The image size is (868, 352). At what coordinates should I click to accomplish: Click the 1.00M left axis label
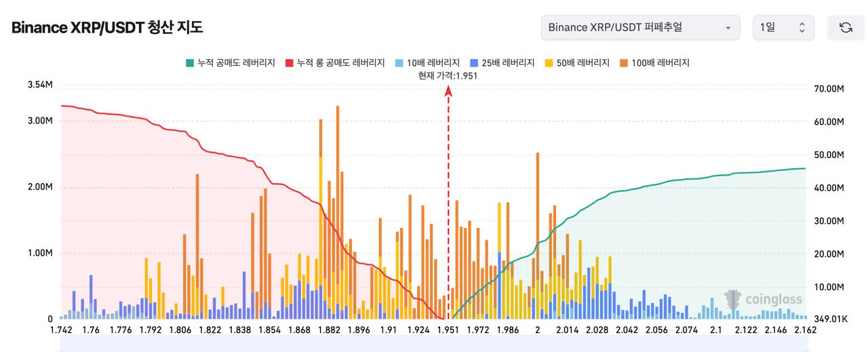(40, 253)
